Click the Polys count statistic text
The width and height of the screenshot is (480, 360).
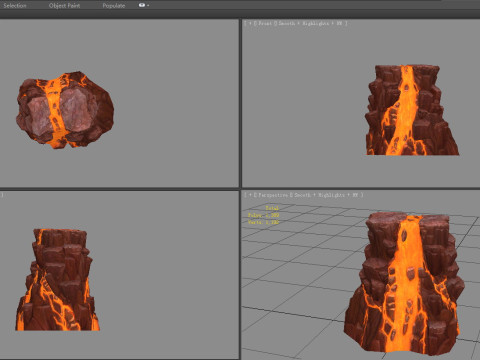pyautogui.click(x=263, y=215)
